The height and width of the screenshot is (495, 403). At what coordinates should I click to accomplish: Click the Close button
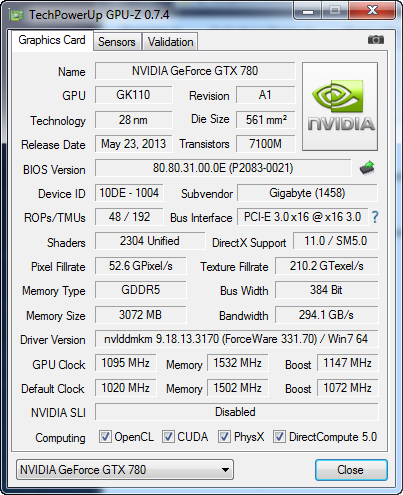351,470
